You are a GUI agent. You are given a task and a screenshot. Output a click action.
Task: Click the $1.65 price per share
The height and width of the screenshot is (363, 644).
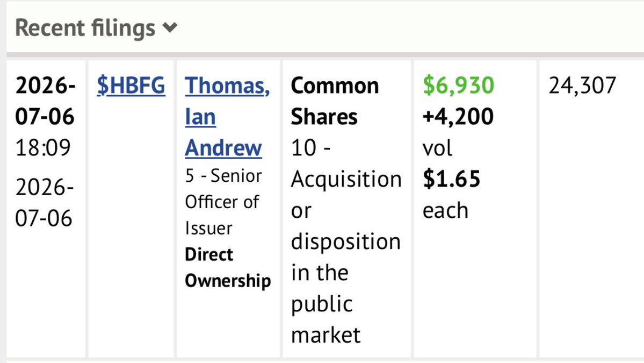click(451, 179)
